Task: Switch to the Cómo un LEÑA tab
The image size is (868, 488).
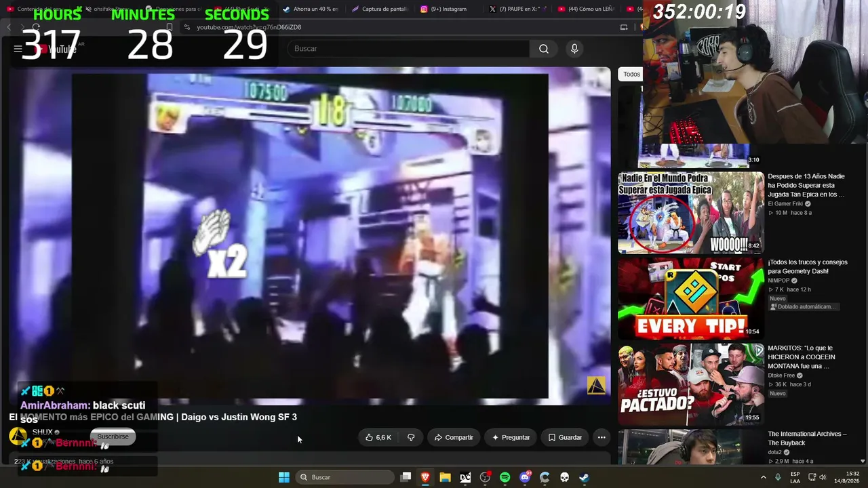Action: click(x=587, y=9)
